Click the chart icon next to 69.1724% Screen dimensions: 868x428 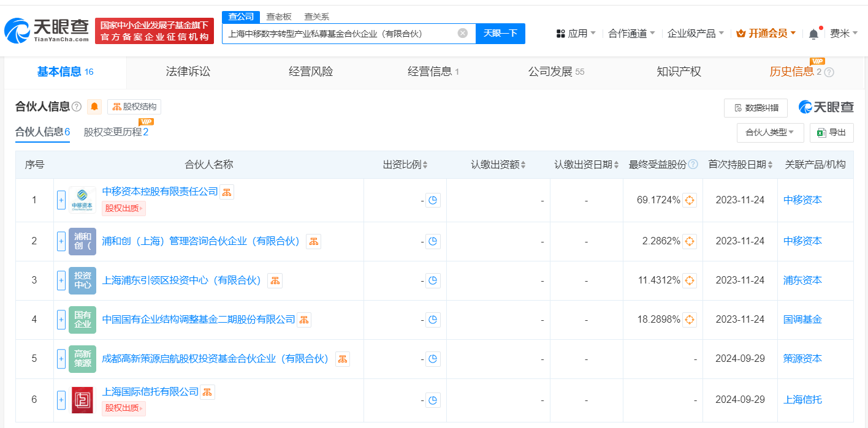pyautogui.click(x=690, y=200)
